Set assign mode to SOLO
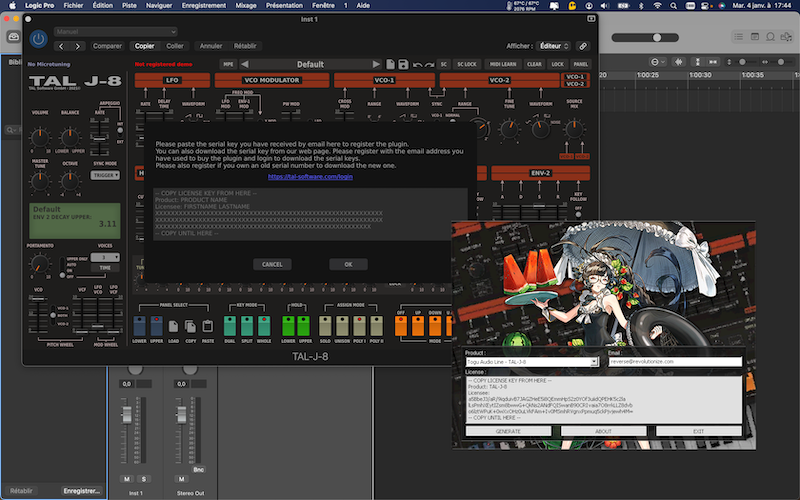The image size is (800, 500). 325,326
